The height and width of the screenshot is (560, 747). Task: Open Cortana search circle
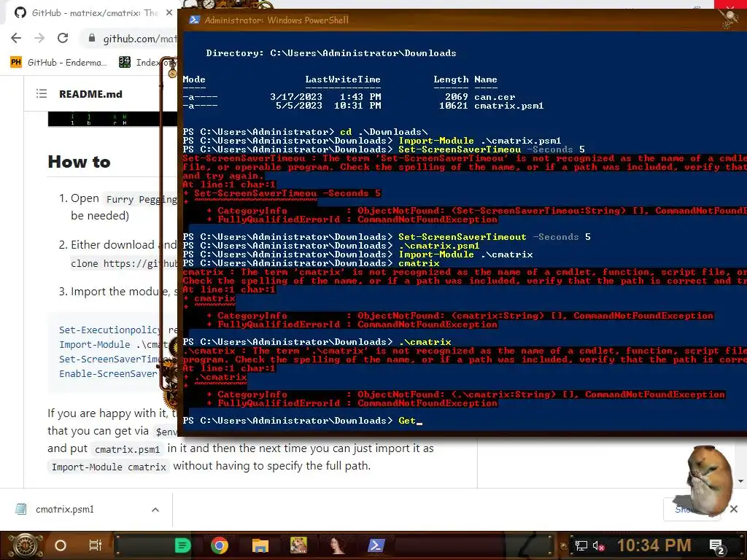point(61,545)
